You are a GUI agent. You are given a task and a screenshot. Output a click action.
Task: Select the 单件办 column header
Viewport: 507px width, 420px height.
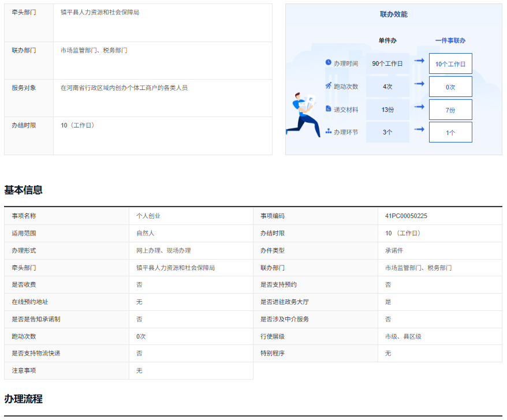[388, 42]
